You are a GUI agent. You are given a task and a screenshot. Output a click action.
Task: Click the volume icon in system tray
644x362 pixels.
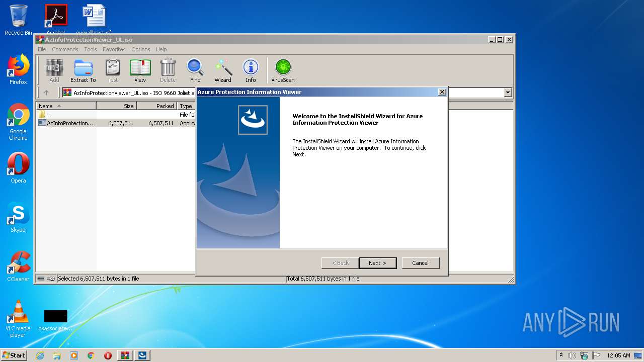(572, 355)
